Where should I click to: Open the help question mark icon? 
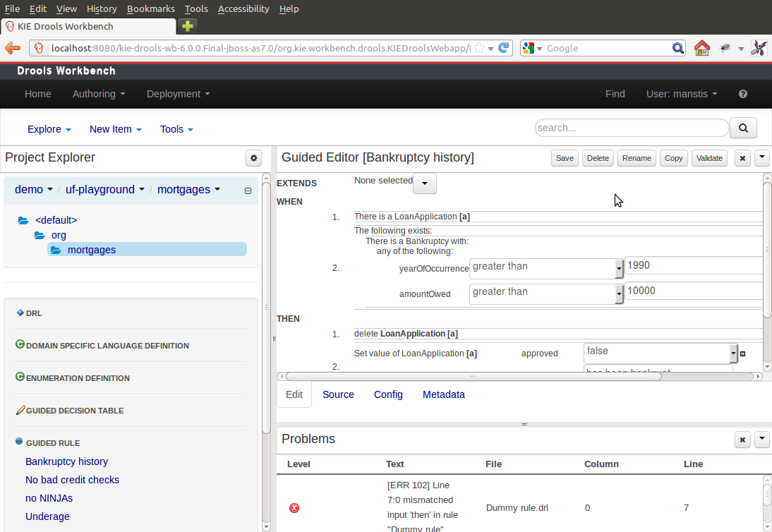pyautogui.click(x=742, y=94)
